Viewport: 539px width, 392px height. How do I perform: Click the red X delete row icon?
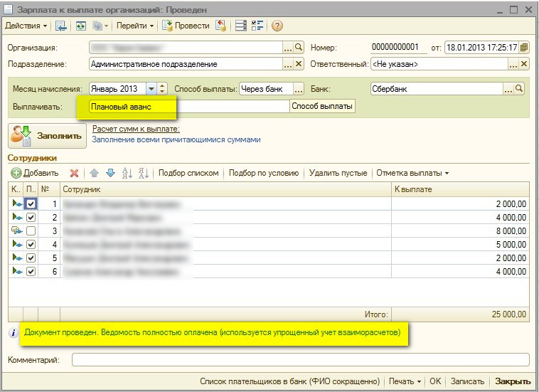pos(74,173)
